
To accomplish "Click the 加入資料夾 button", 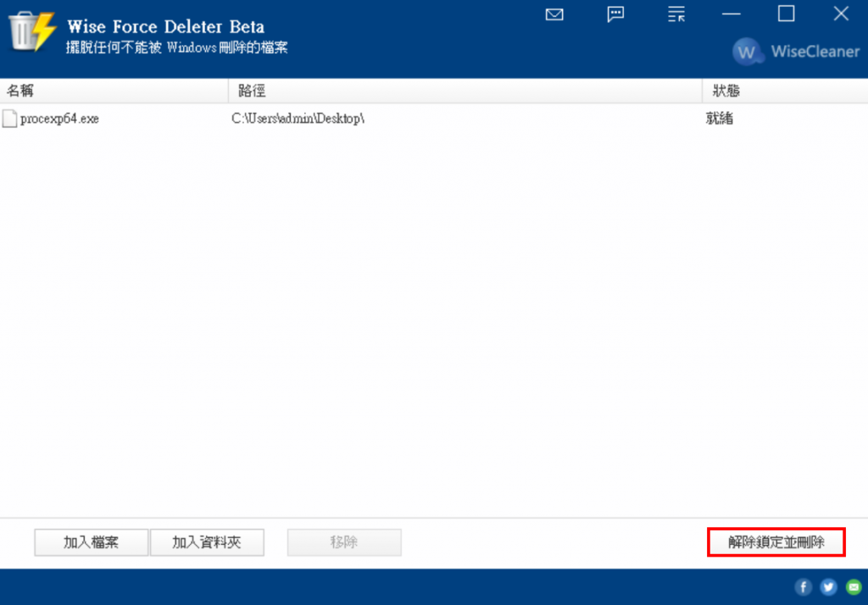I will coord(207,542).
